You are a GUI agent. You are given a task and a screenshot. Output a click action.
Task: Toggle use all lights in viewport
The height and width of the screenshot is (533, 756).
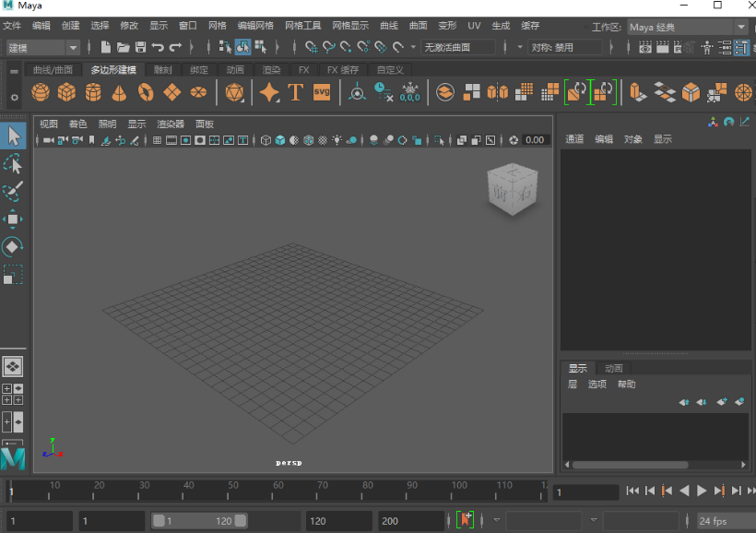point(337,140)
